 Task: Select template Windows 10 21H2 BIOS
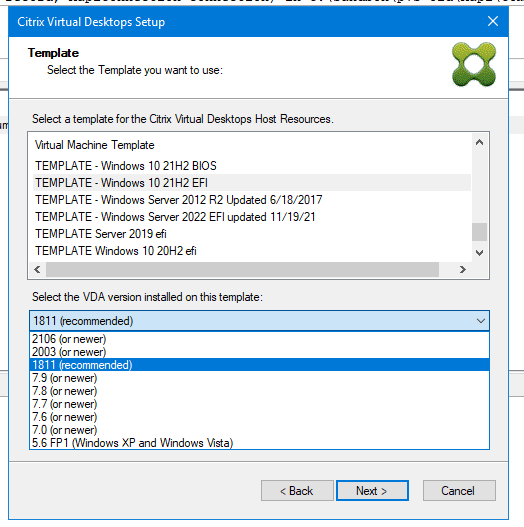[252, 166]
